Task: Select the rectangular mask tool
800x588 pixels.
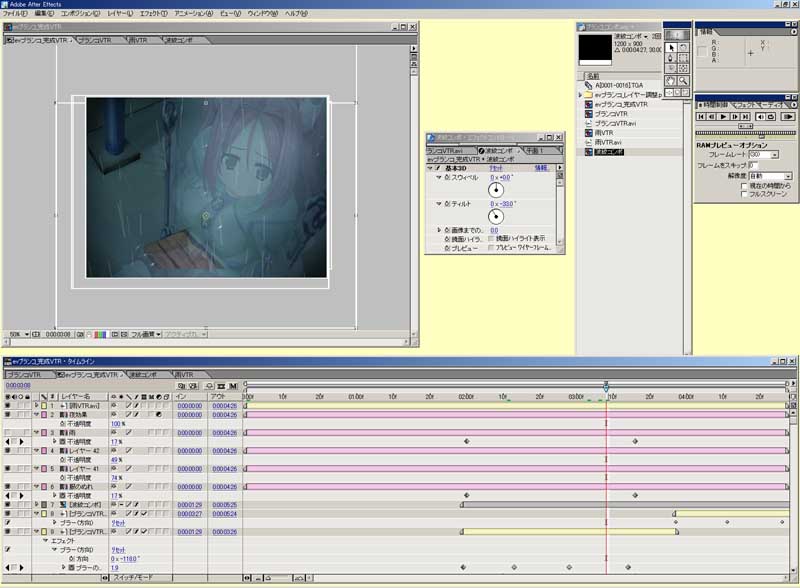Action: click(x=683, y=58)
